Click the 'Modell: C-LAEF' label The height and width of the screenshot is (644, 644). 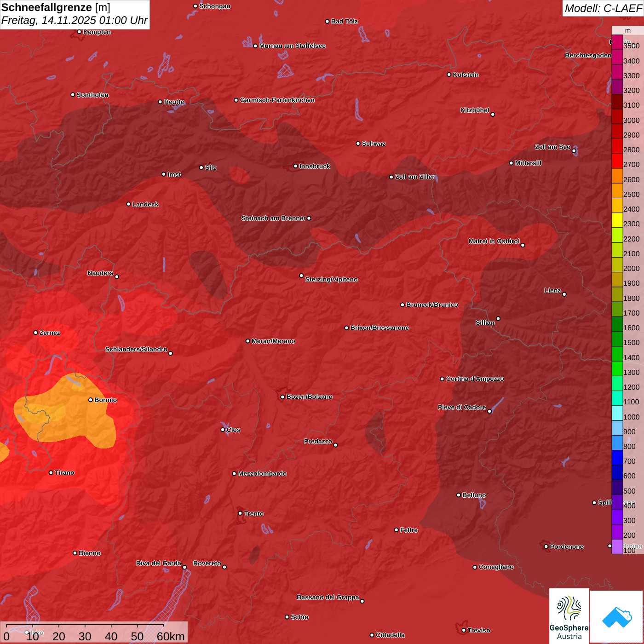point(603,8)
